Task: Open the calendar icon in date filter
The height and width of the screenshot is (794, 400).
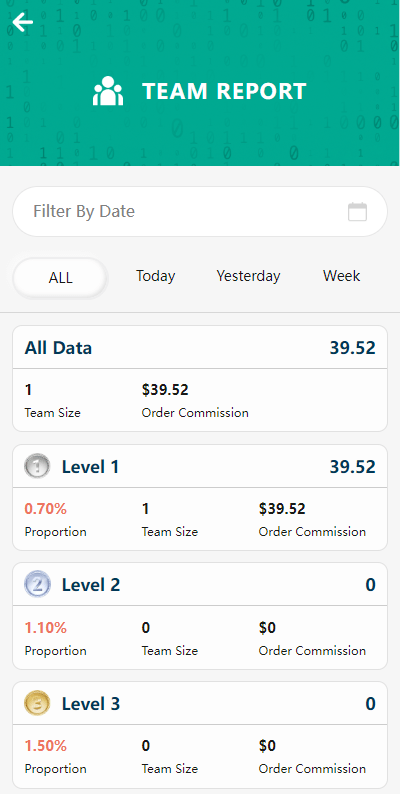Action: click(357, 212)
